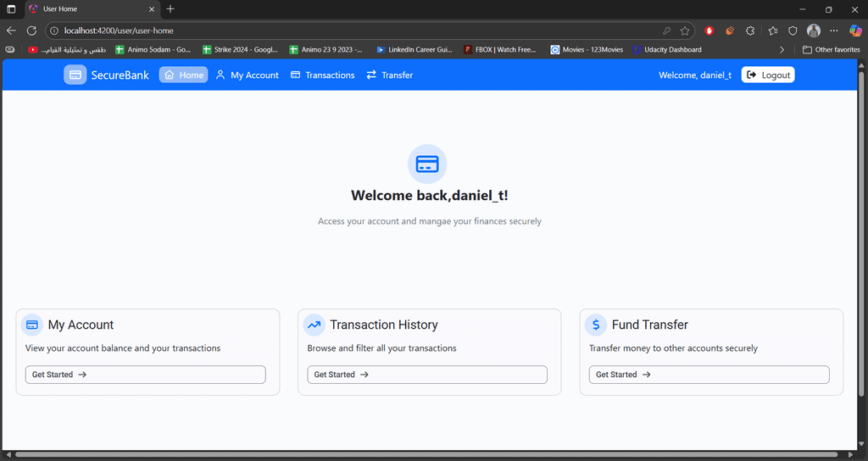Open the Animo 23 9 2023 bookmark
868x461 pixels.
pyautogui.click(x=326, y=50)
